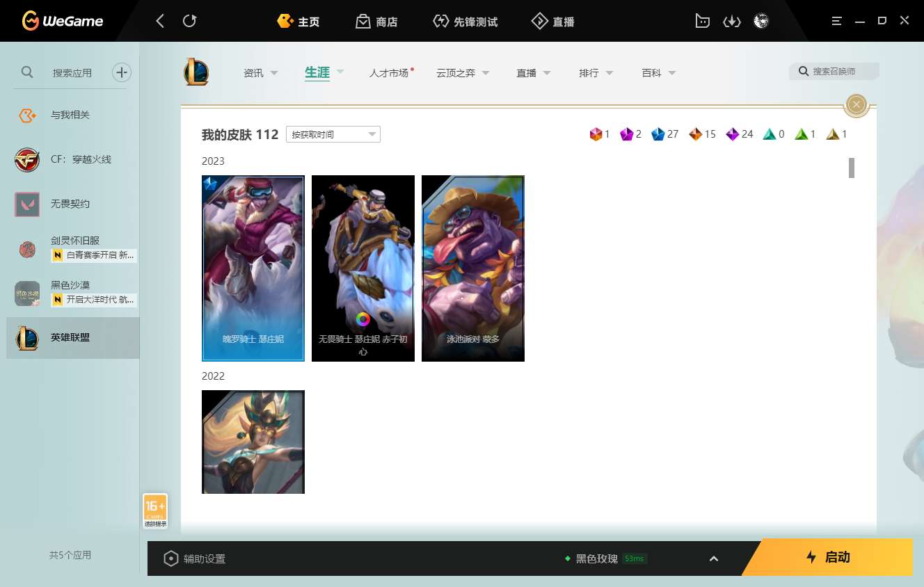Open the 人才市场 tab
The image size is (924, 587).
point(389,73)
